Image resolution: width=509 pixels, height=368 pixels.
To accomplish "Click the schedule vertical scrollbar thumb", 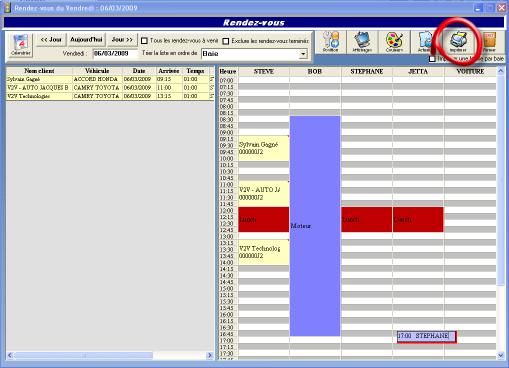I will (500, 180).
